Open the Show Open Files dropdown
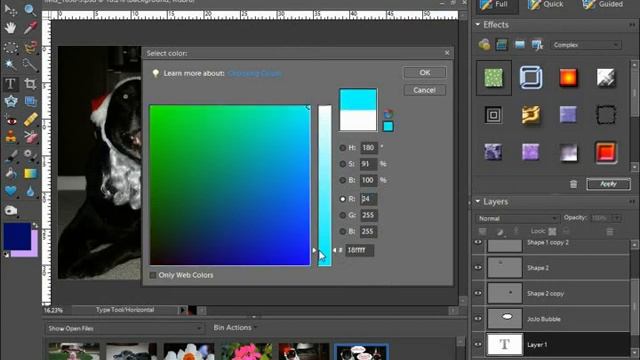This screenshot has height=360, width=640. pyautogui.click(x=125, y=328)
